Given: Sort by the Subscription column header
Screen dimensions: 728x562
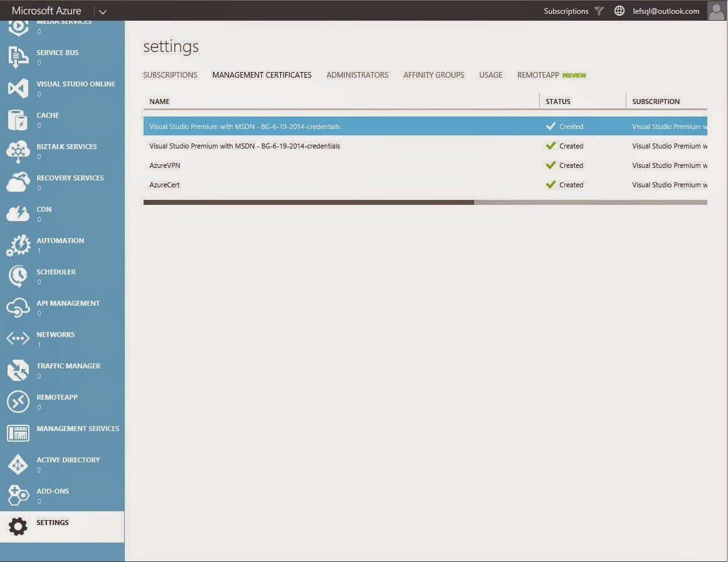Looking at the screenshot, I should [x=655, y=101].
